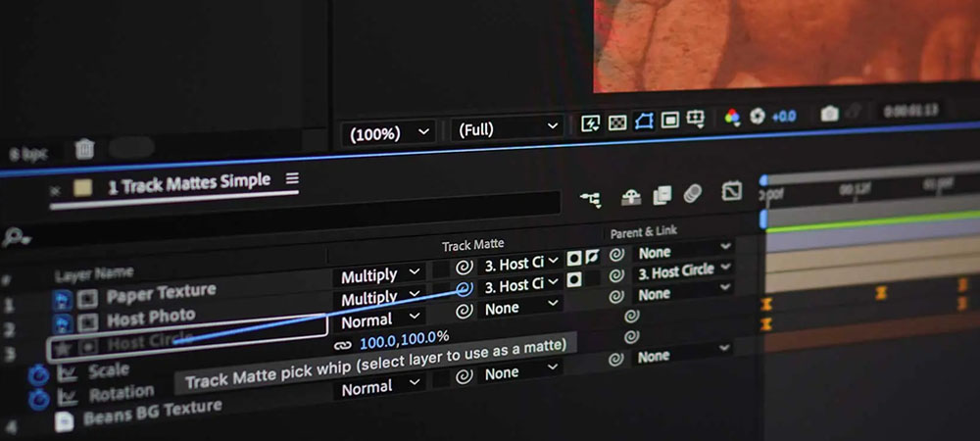Toggle the Scale stopwatch
The width and height of the screenshot is (980, 441).
pyautogui.click(x=39, y=375)
